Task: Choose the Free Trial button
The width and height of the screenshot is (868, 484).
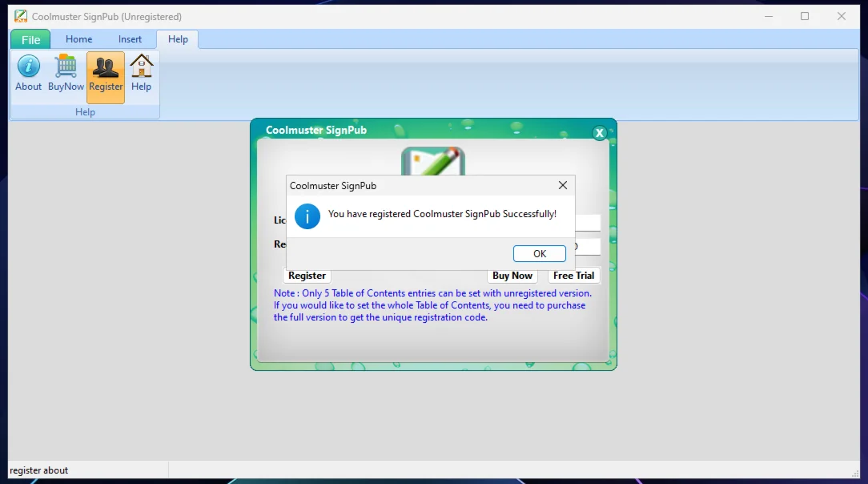Action: pyautogui.click(x=573, y=276)
